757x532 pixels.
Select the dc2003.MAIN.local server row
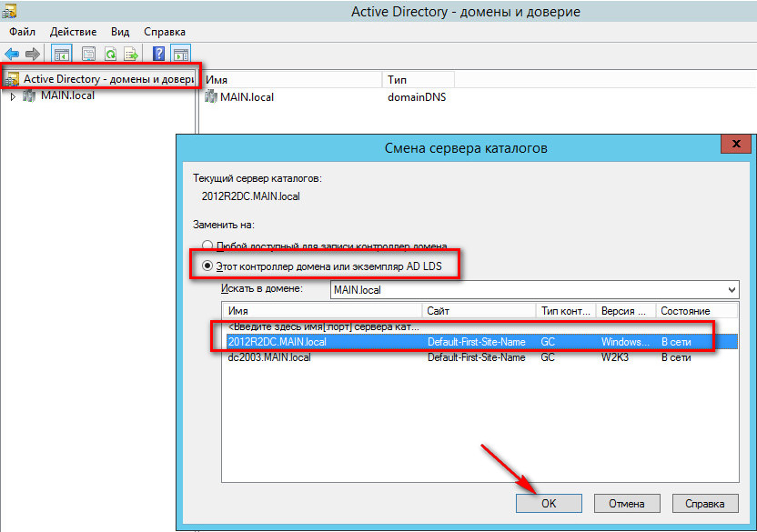coord(480,357)
